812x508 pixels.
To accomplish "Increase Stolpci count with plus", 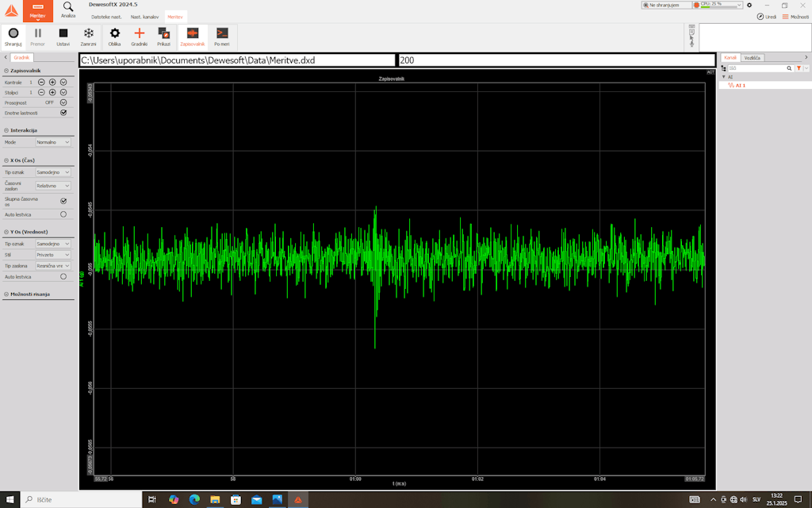I will (52, 92).
